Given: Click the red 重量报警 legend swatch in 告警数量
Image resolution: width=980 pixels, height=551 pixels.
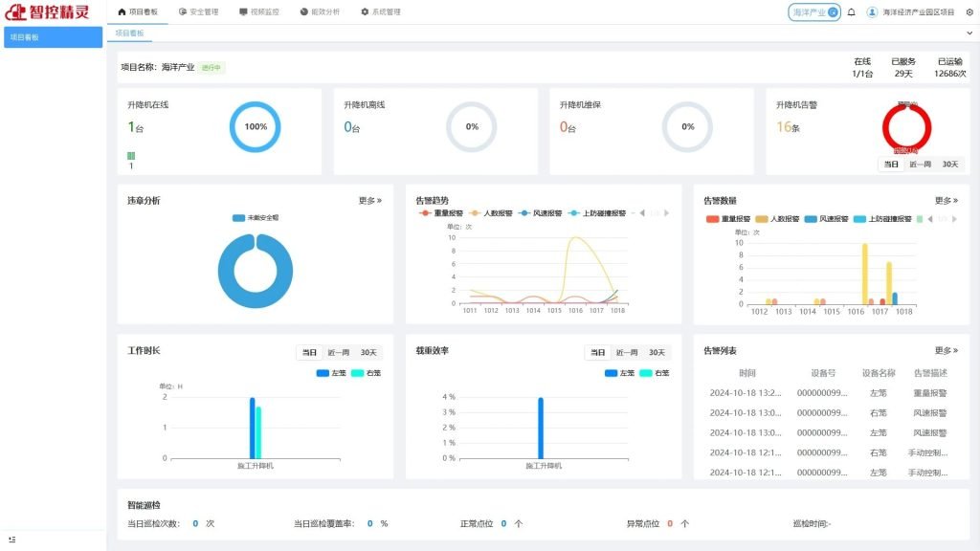Looking at the screenshot, I should coord(712,219).
